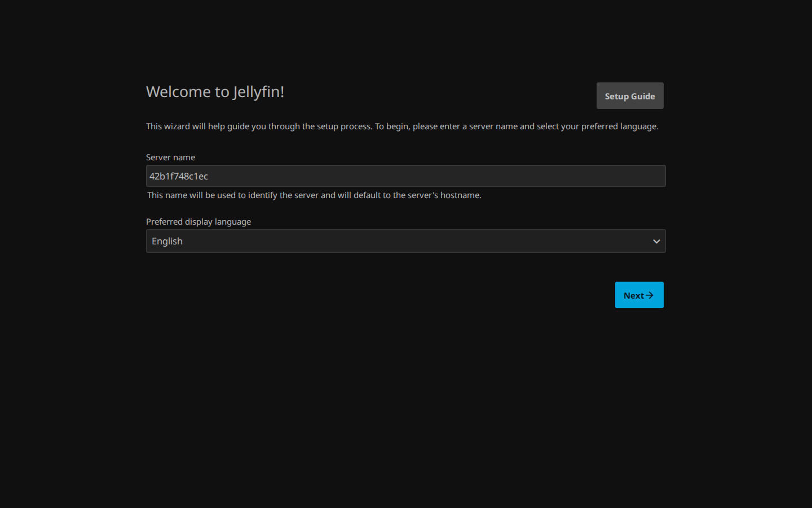Open the Setup Guide
Image resolution: width=812 pixels, height=508 pixels.
pyautogui.click(x=630, y=96)
